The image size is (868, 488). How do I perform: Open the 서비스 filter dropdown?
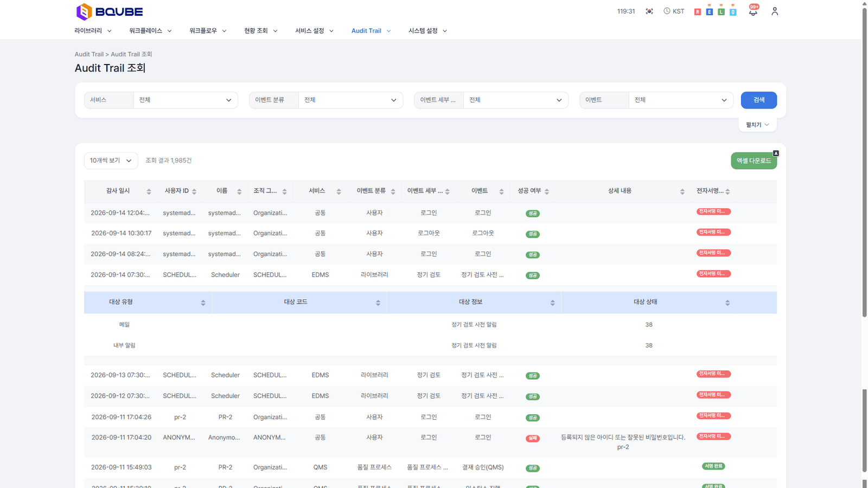(186, 100)
